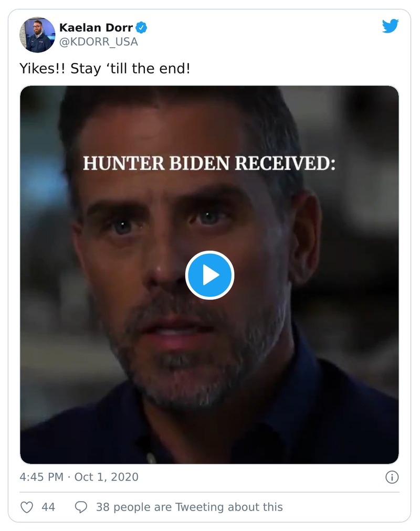Viewport: 420px width, 531px height.
Task: Click the Oct 1, 2020 date
Action: tap(107, 477)
